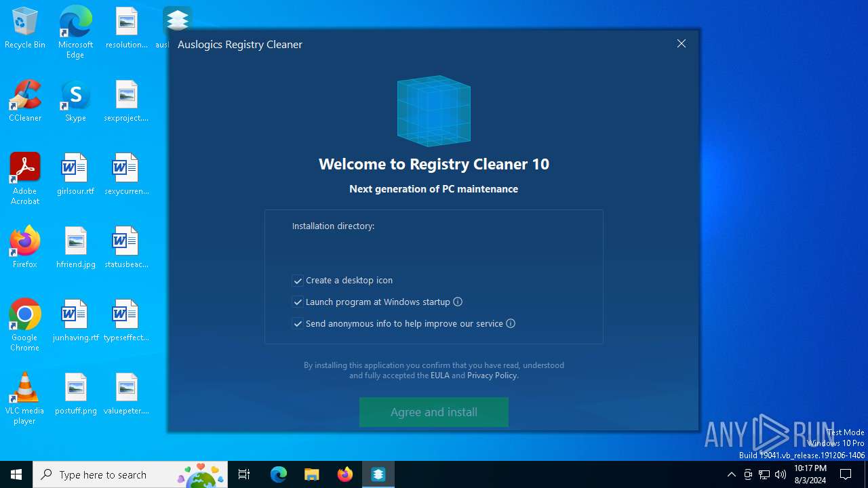868x488 pixels.
Task: Open the volume tray icon
Action: tap(781, 474)
